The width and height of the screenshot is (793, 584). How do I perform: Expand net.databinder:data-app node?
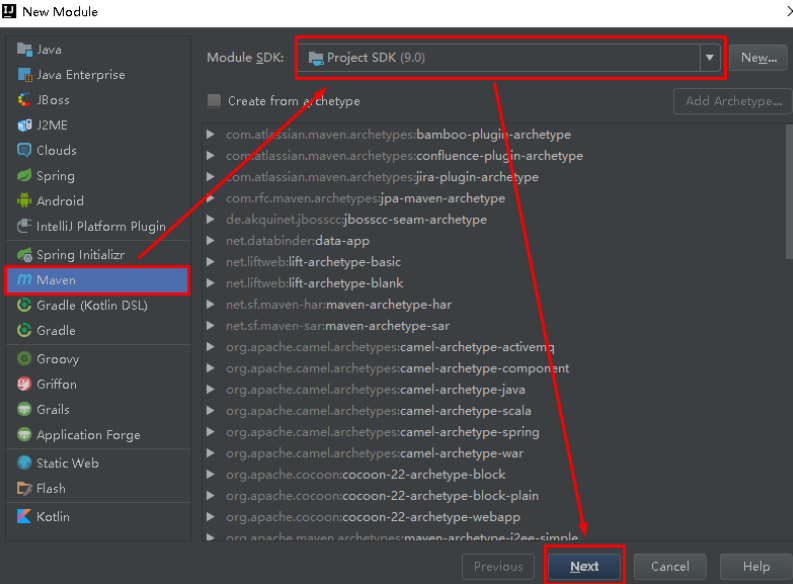click(x=210, y=241)
